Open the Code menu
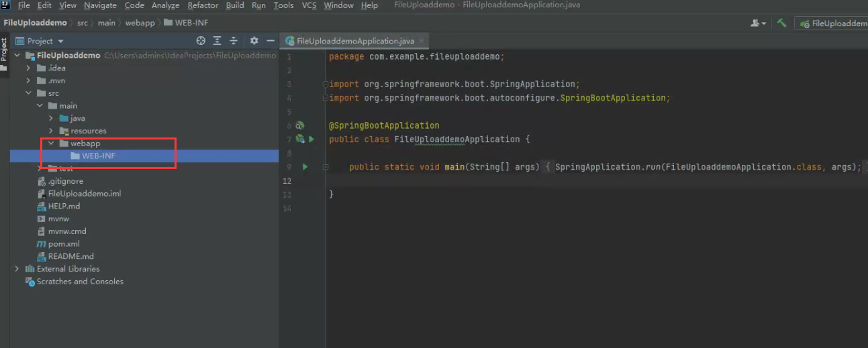Viewport: 868px width, 348px height. [134, 5]
